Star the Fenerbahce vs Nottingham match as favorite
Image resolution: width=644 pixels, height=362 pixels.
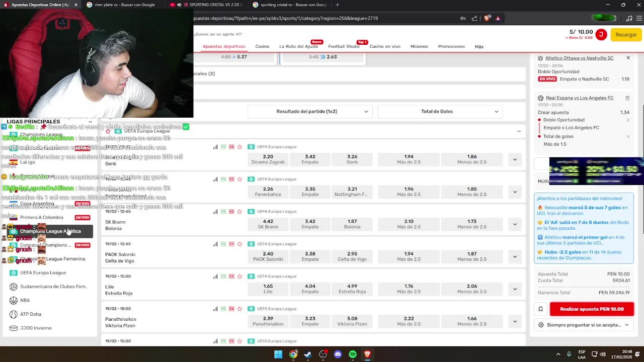(239, 179)
